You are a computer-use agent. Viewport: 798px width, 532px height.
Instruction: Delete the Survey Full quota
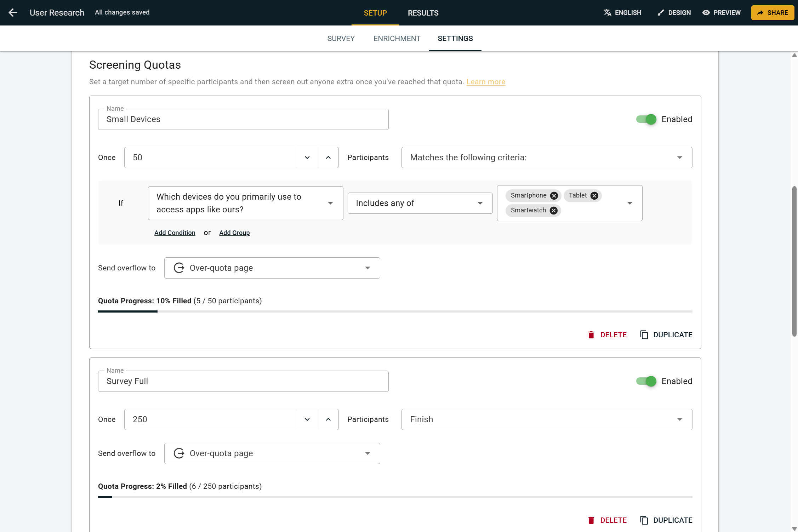click(x=607, y=520)
